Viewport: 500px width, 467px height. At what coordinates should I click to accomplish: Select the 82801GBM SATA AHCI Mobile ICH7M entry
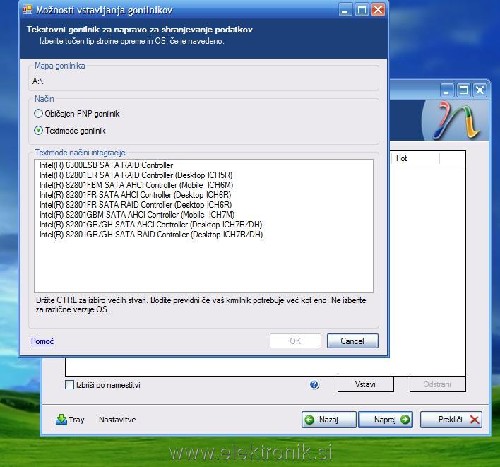click(x=137, y=215)
